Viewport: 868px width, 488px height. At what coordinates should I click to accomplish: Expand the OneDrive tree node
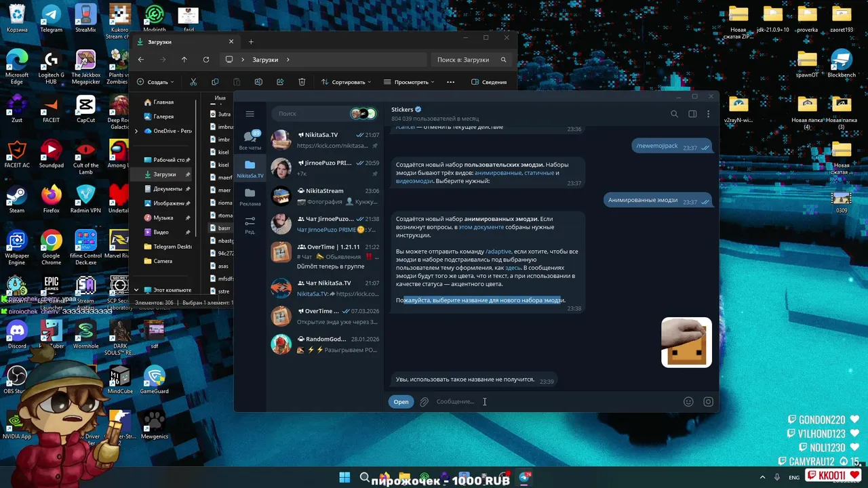point(136,131)
